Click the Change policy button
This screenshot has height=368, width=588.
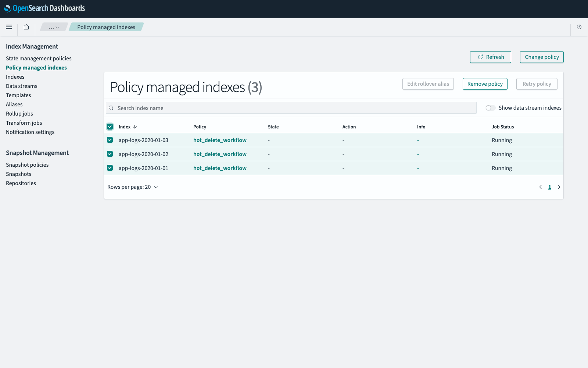point(542,57)
